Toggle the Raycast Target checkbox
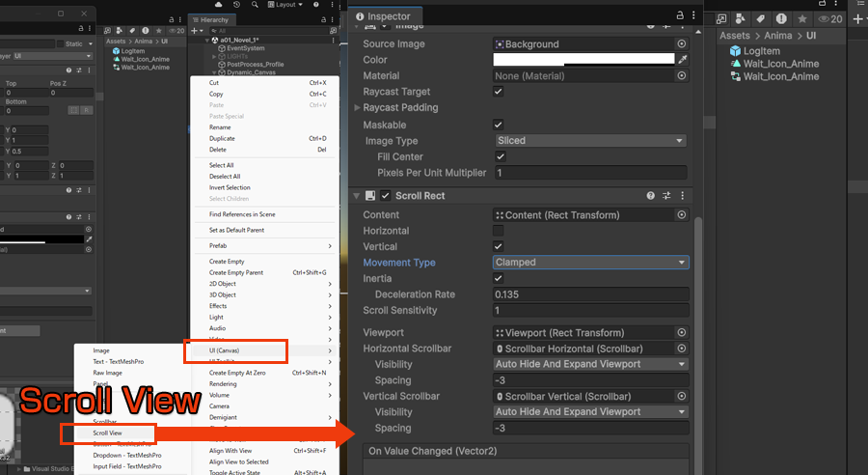This screenshot has height=475, width=868. point(499,92)
